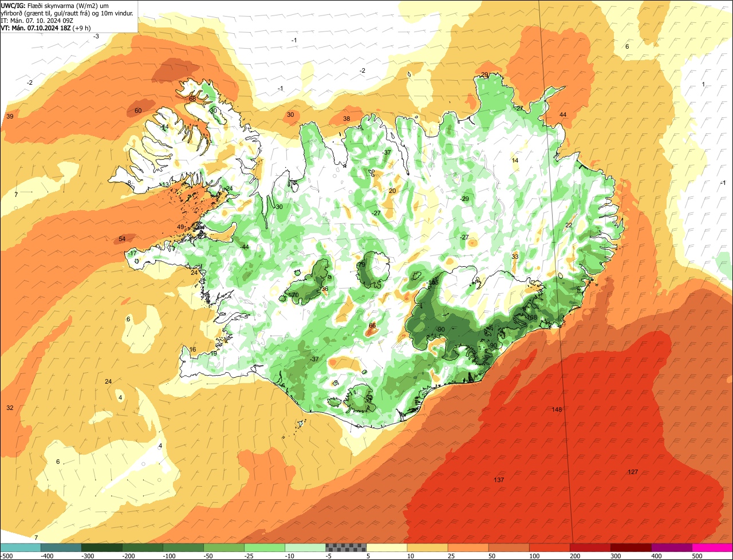This screenshot has width=733, height=560.
Task: Click the map value '32' on the left edge
Action: coord(10,408)
